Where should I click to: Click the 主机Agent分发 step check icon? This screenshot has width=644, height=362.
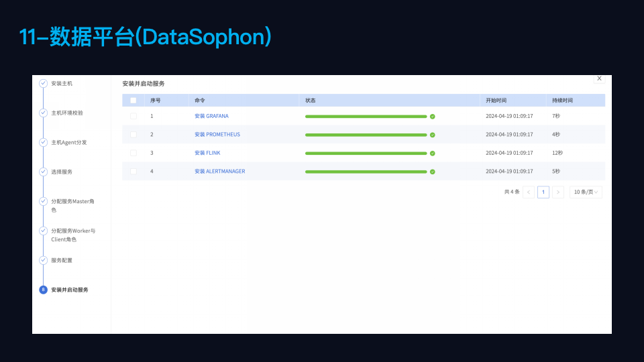pyautogui.click(x=43, y=142)
